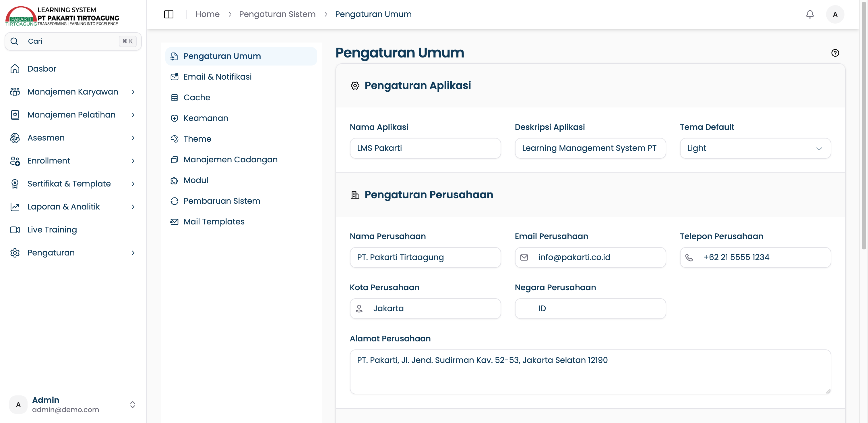Open Mail Templates settings

coord(241,222)
